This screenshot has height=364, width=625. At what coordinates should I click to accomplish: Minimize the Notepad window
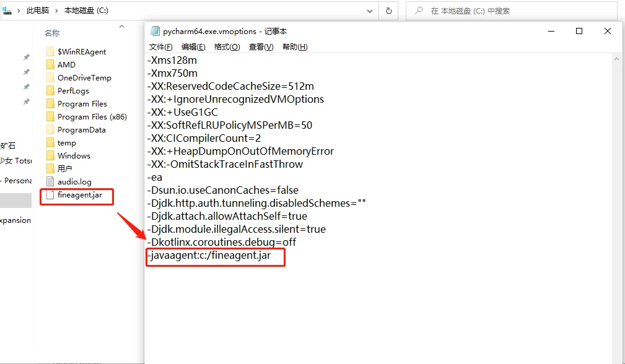click(x=551, y=31)
